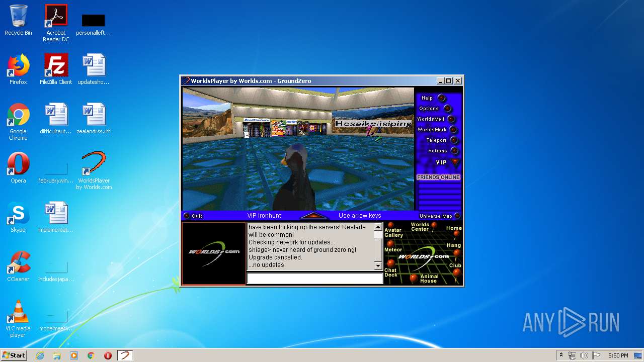The width and height of the screenshot is (644, 362).
Task: Click the WorldsPlayer taskbar button
Action: [x=125, y=355]
